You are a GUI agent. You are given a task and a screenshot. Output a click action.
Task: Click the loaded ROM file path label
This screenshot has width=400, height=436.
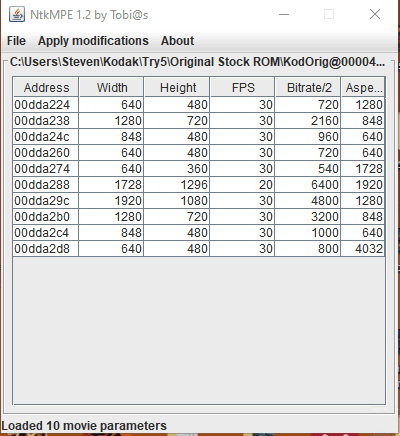197,62
